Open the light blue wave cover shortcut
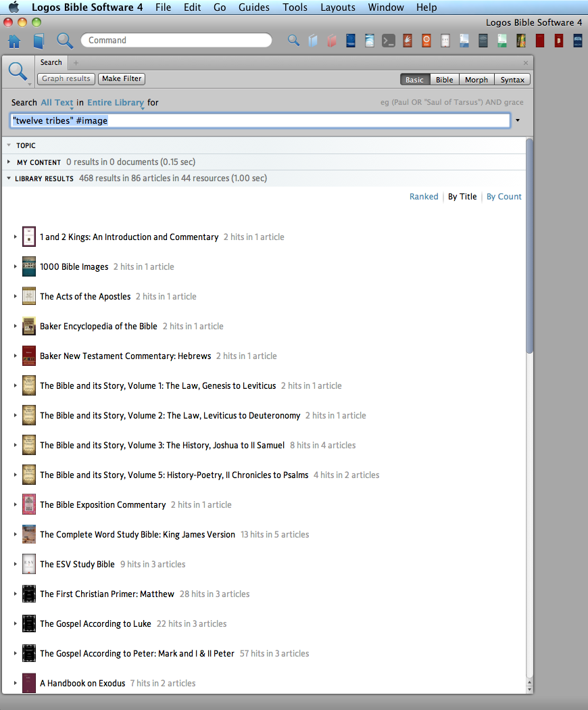Viewport: 588px width, 710px height. [370, 41]
